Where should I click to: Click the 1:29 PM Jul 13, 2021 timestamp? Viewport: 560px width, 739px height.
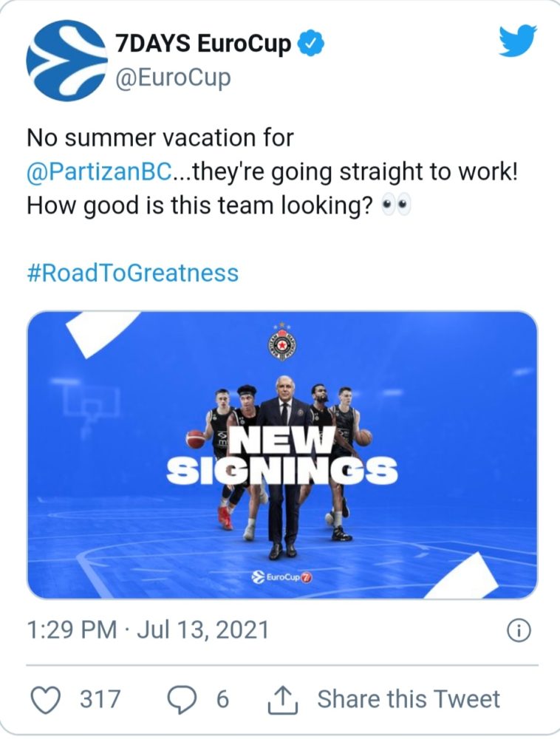pos(148,630)
